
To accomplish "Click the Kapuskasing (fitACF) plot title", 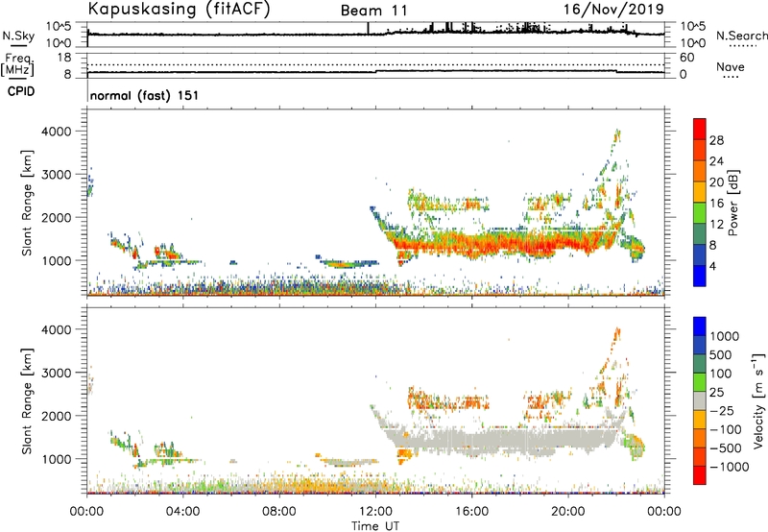I will (179, 10).
